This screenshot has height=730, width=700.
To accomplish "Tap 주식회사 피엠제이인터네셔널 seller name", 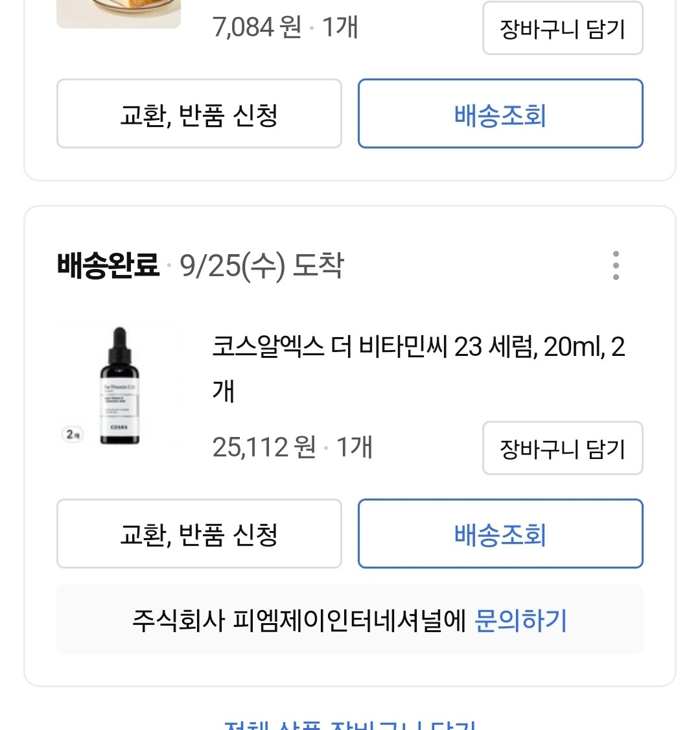I will pos(299,620).
